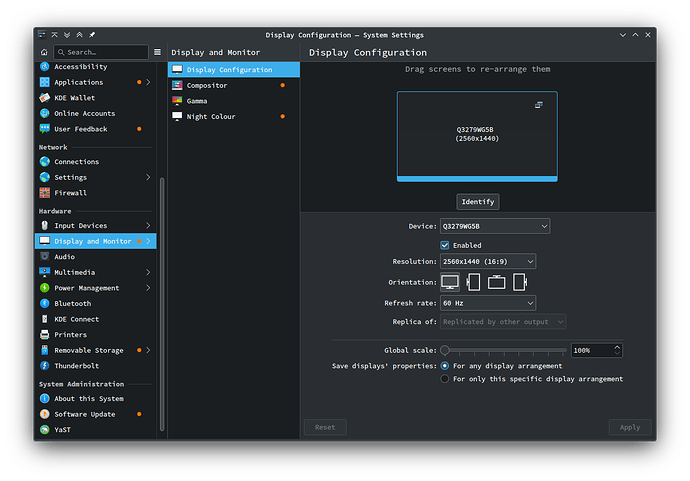The width and height of the screenshot is (690, 481).
Task: Select rotate-right portrait orientation icon
Action: click(520, 282)
